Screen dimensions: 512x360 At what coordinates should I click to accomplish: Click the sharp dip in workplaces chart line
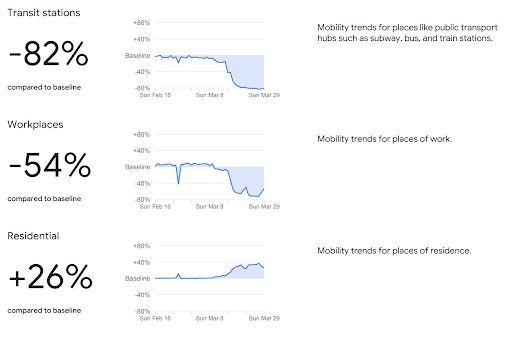[x=179, y=180]
